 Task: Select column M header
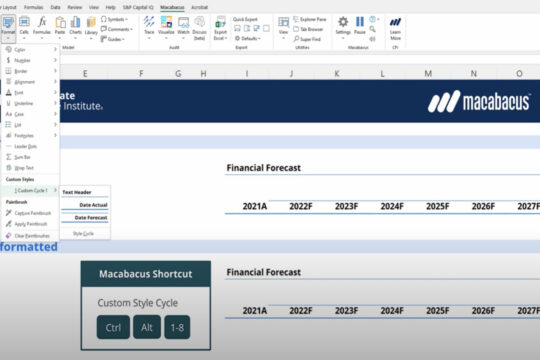[428, 73]
